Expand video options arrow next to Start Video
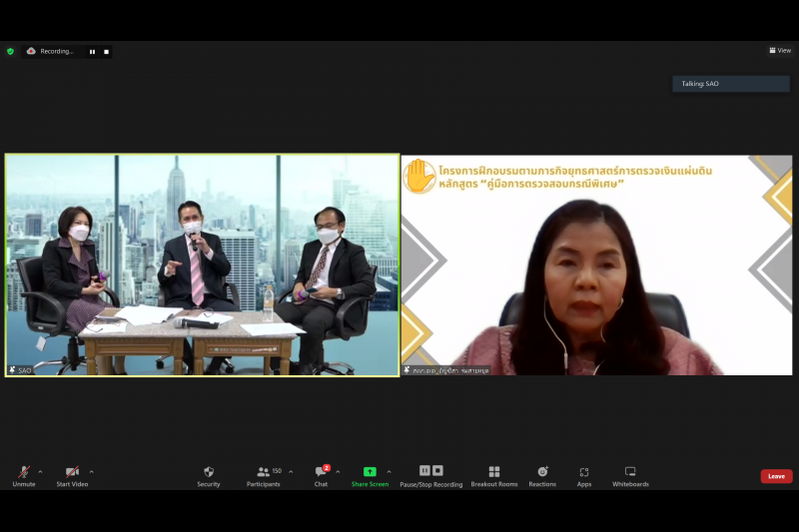The width and height of the screenshot is (799, 532). (x=92, y=472)
